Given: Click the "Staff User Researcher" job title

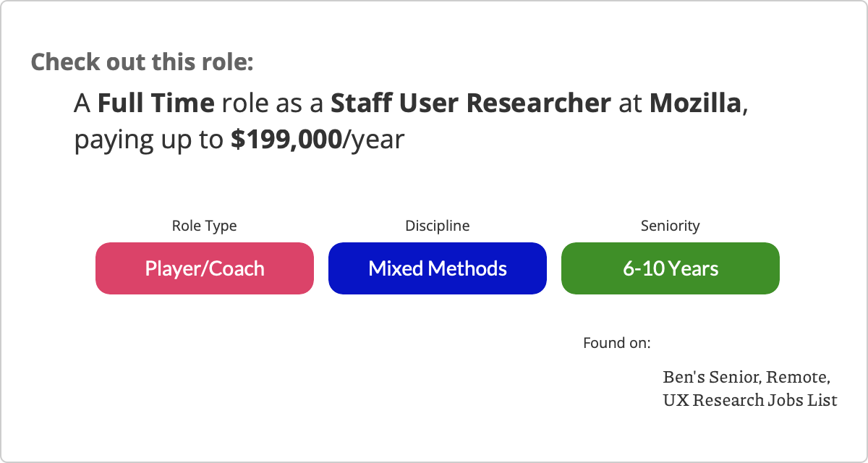Looking at the screenshot, I should point(471,103).
